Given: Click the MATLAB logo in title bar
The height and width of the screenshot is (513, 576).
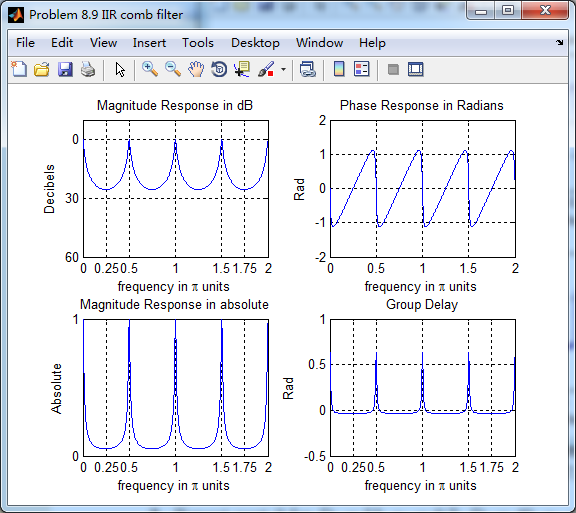Looking at the screenshot, I should (x=16, y=15).
